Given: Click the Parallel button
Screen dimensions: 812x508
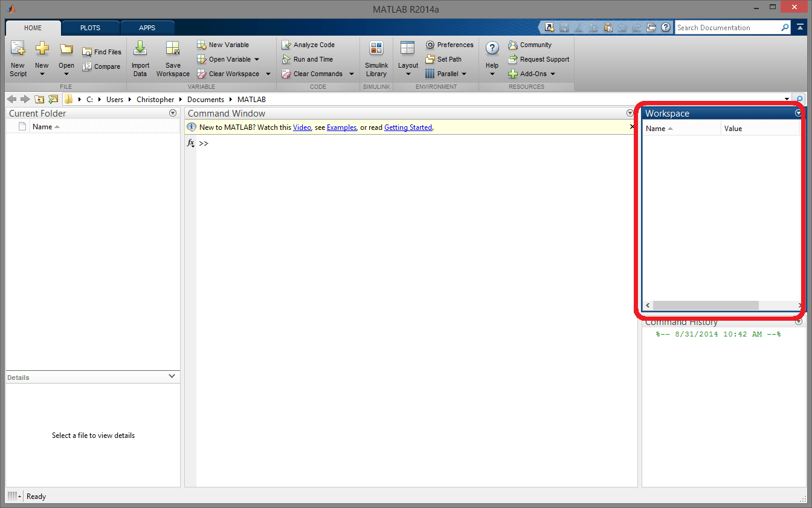Looking at the screenshot, I should 442,74.
